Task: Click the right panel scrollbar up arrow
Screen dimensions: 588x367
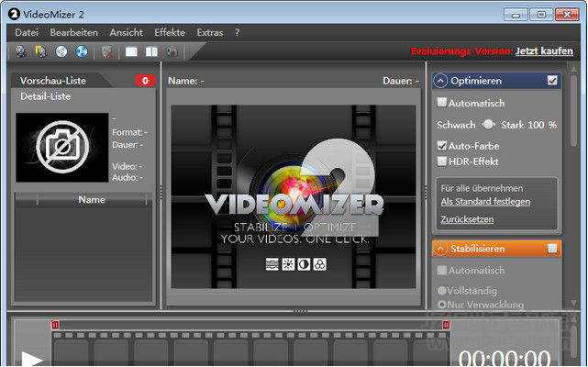Action: coord(573,68)
